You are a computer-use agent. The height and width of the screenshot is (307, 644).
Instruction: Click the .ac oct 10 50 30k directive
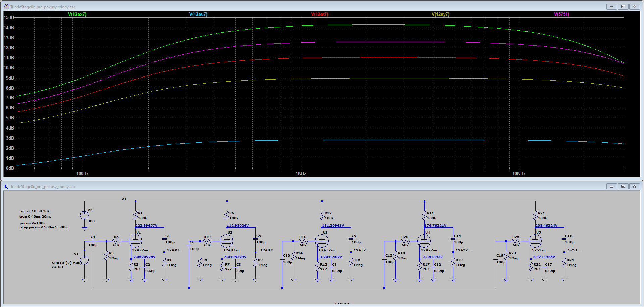tap(35, 211)
